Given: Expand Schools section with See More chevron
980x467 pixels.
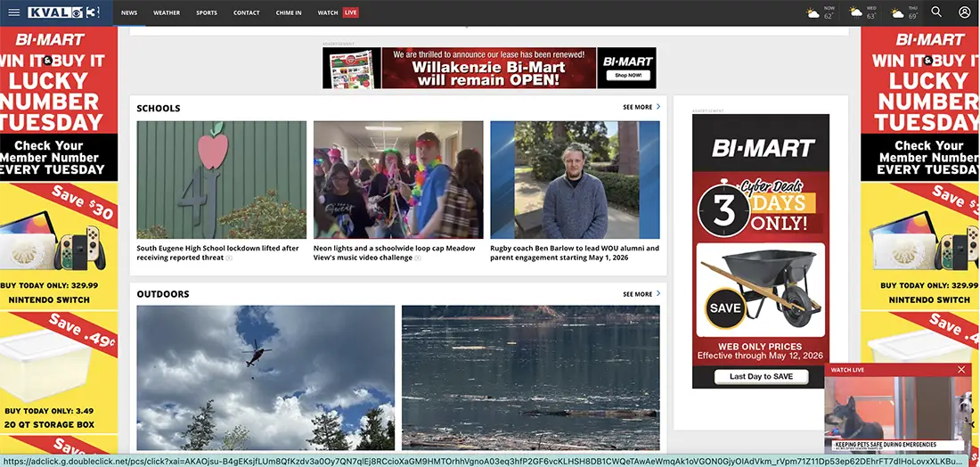Looking at the screenshot, I should [x=658, y=107].
